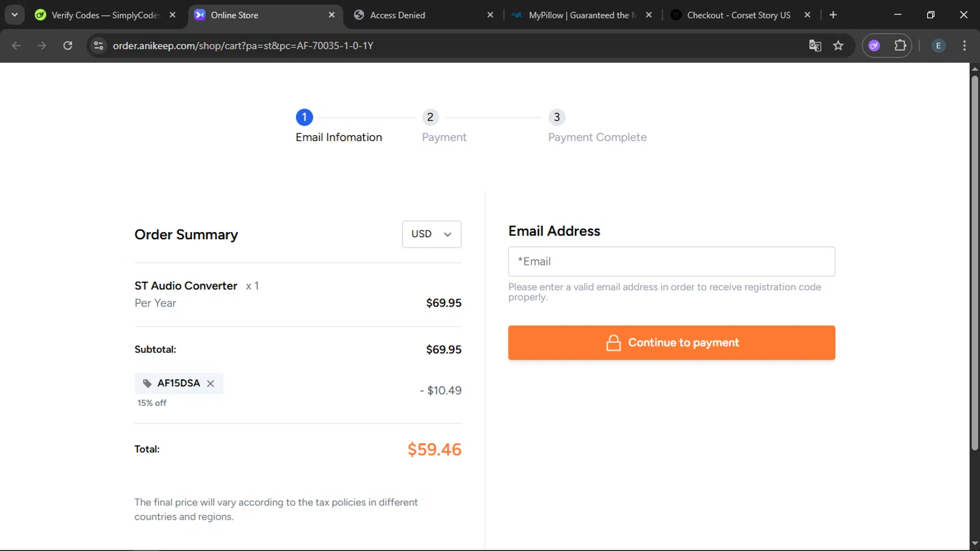Open the Extensions puzzle icon

(900, 46)
